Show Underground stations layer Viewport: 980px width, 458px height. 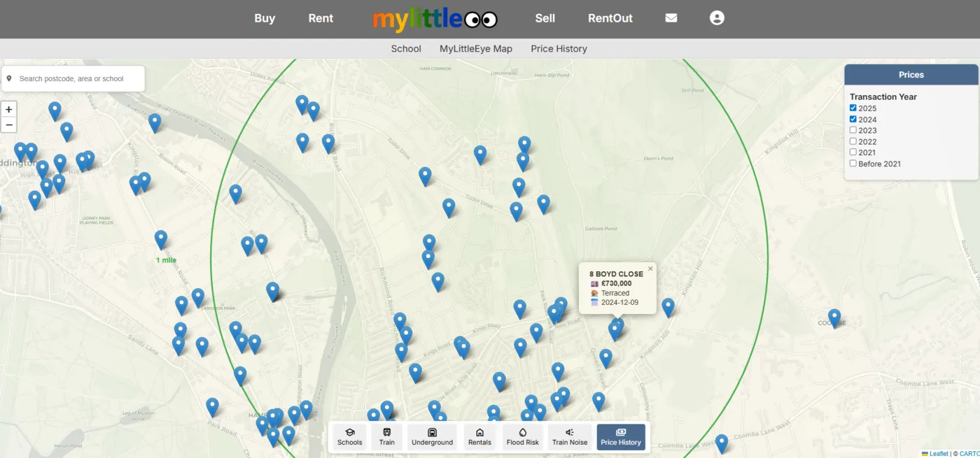432,437
